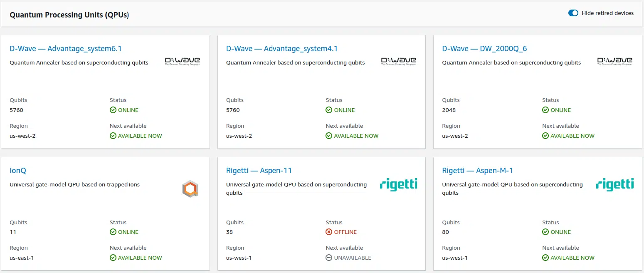
Task: Select region us-west-1 on Aspen-11 card
Action: pyautogui.click(x=239, y=258)
